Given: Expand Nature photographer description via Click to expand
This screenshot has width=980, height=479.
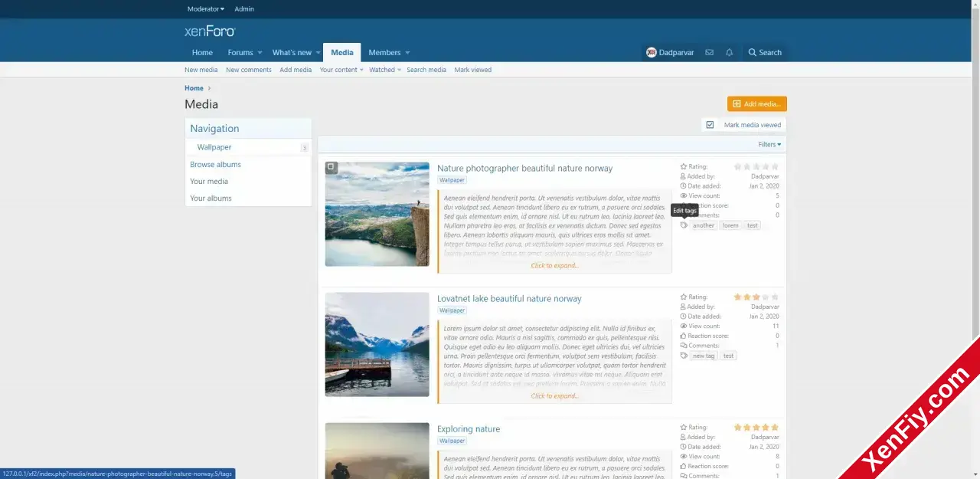Looking at the screenshot, I should [555, 266].
